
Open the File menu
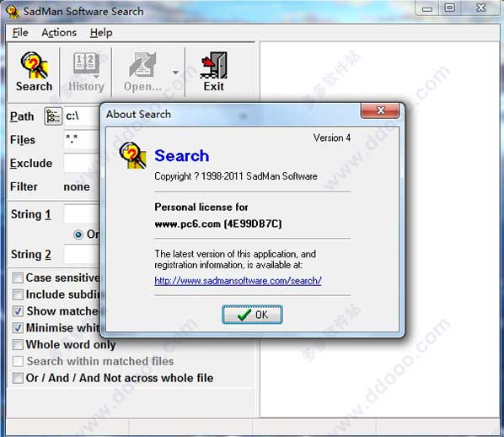[x=20, y=33]
